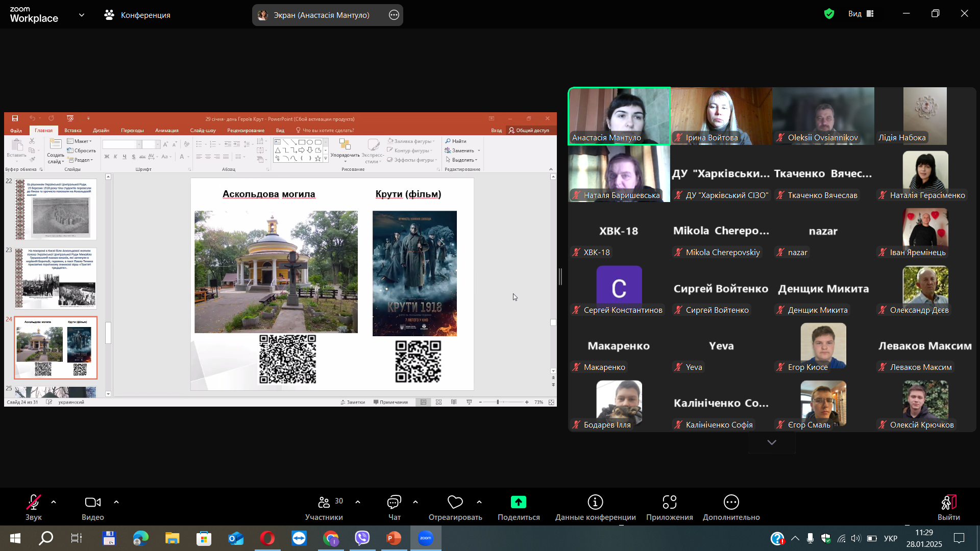Viewport: 980px width, 551px height.
Task: Toggle the Заметки notes pane
Action: pyautogui.click(x=353, y=403)
